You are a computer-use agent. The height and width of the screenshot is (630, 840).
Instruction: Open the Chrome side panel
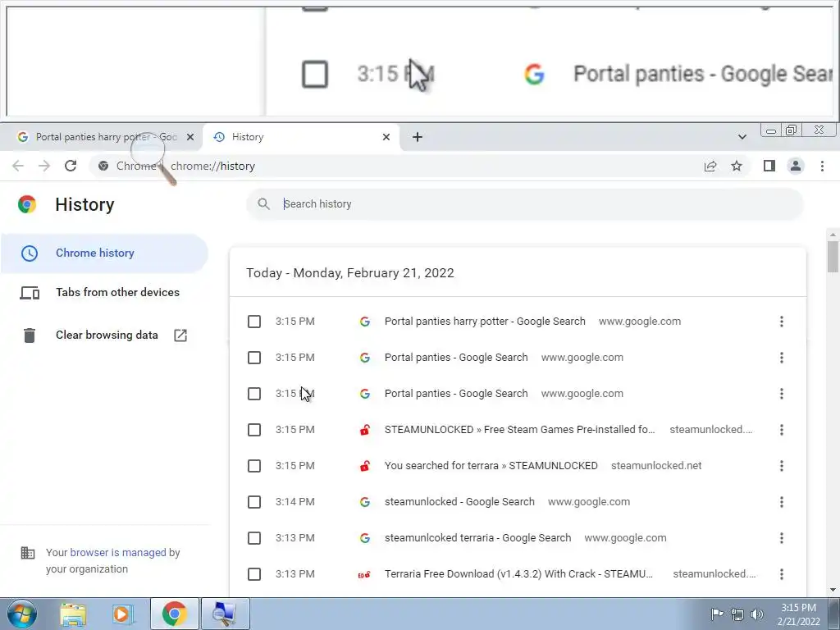[769, 166]
